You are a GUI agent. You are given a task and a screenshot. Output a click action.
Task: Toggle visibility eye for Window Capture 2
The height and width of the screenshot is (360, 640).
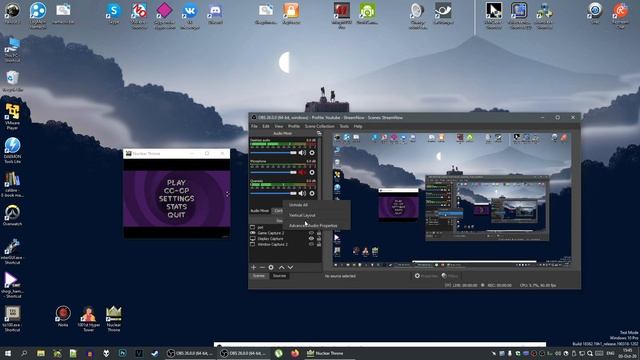click(x=311, y=244)
